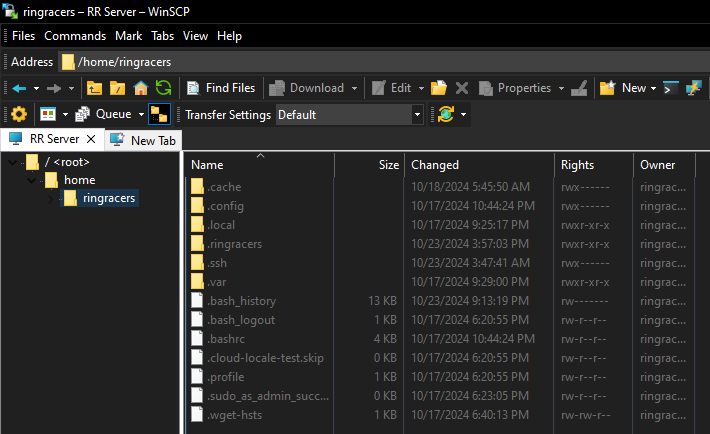Click the Synchronize icon
This screenshot has width=710, height=434.
446,114
